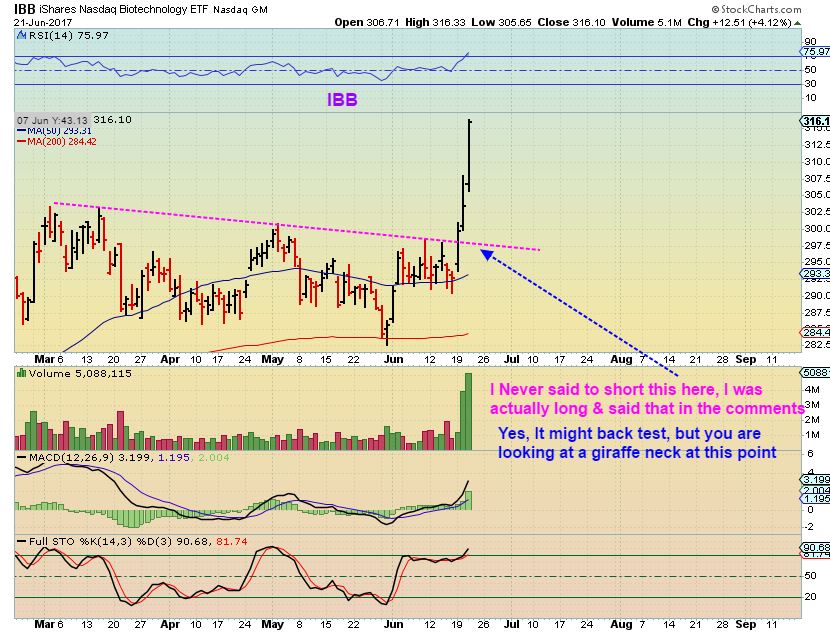Click the Open 306.71 value
The height and width of the screenshot is (633, 830).
click(367, 22)
